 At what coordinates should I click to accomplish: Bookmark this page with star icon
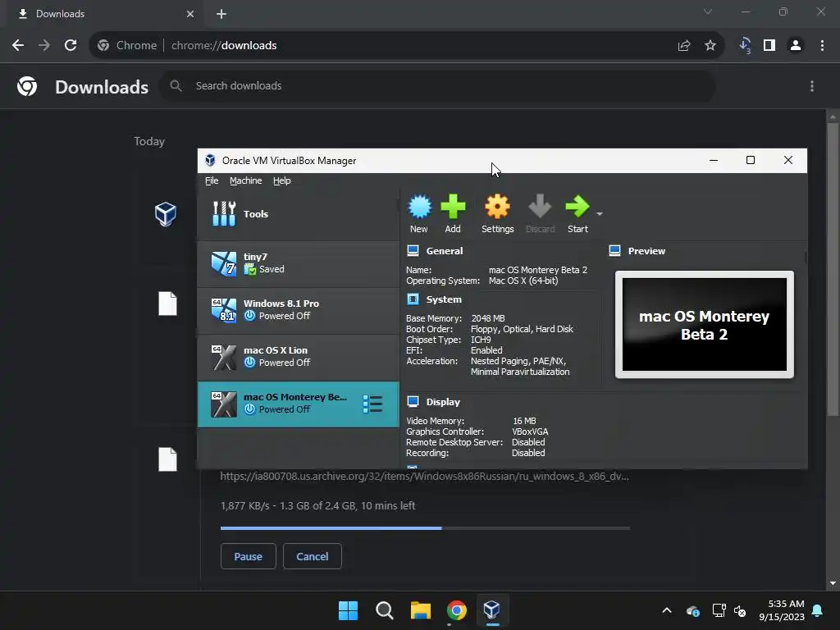tap(710, 46)
